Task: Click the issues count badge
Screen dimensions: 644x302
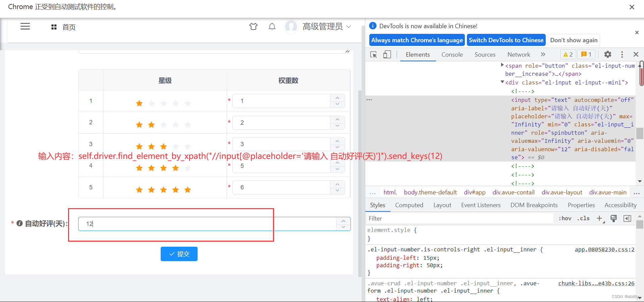Action: (x=586, y=54)
